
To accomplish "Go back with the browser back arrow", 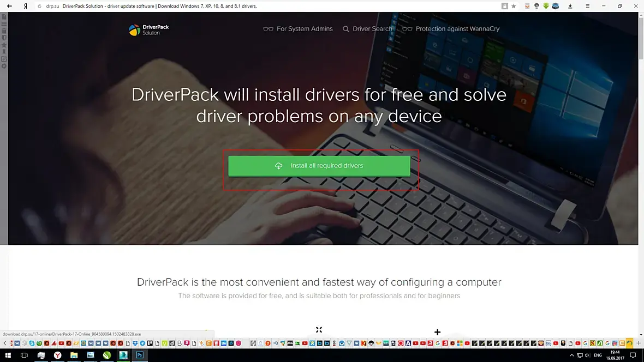I will (9, 6).
